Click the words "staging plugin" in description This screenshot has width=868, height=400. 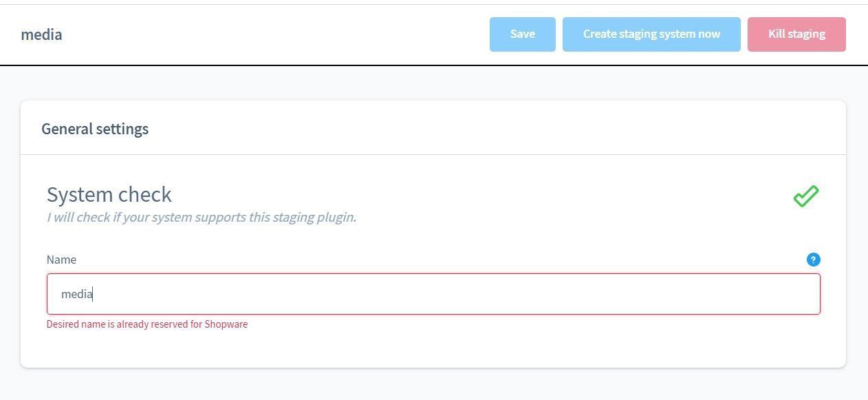[x=314, y=217]
